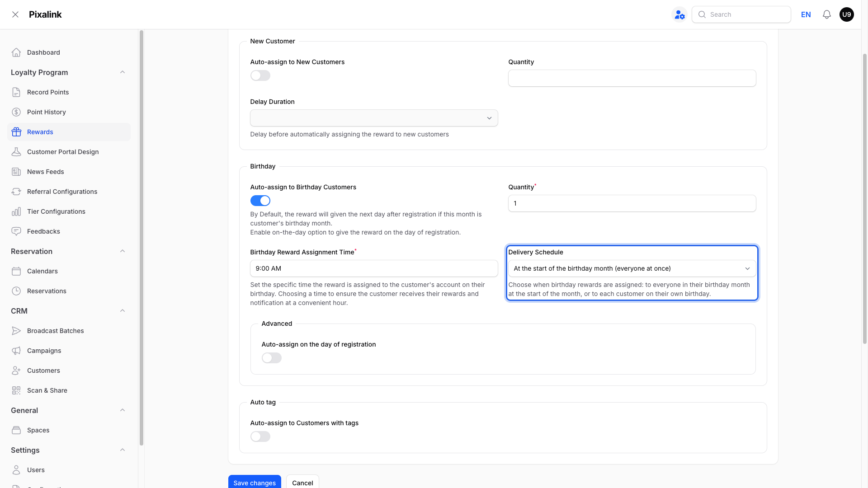Enable Auto-assign to New Customers toggle
The width and height of the screenshot is (868, 488).
point(260,75)
